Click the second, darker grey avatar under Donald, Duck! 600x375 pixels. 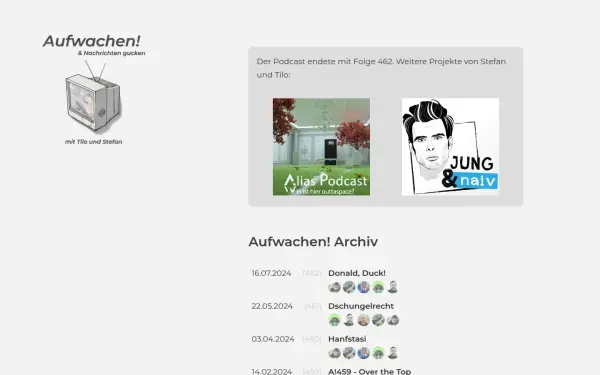(349, 287)
